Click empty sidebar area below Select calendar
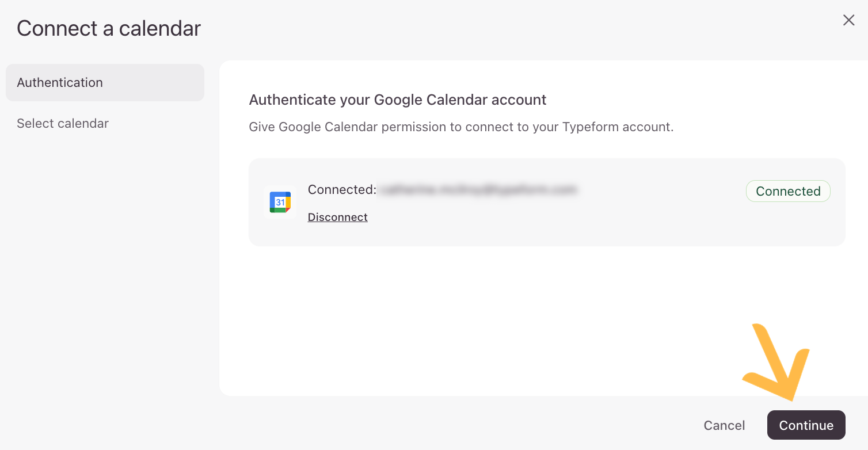The height and width of the screenshot is (450, 868). click(x=104, y=259)
